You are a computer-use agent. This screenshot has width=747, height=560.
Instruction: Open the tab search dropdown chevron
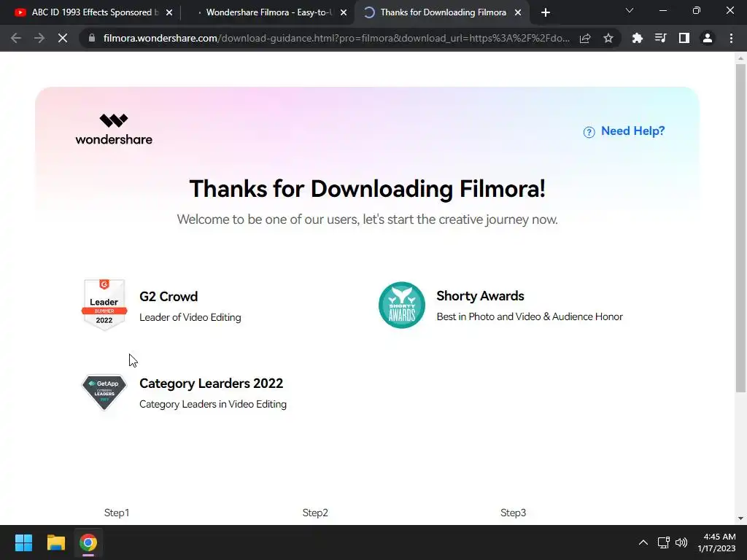(x=630, y=10)
